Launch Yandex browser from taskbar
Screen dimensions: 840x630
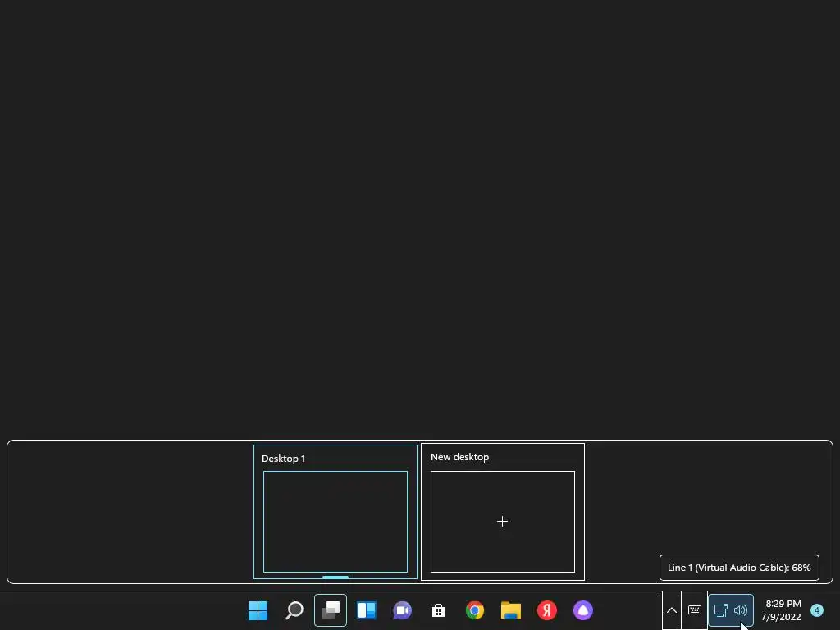click(547, 610)
